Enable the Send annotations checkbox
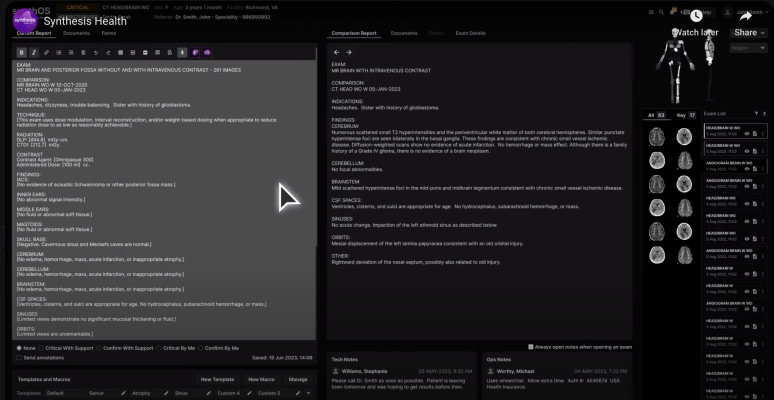The image size is (774, 400). click(x=19, y=357)
